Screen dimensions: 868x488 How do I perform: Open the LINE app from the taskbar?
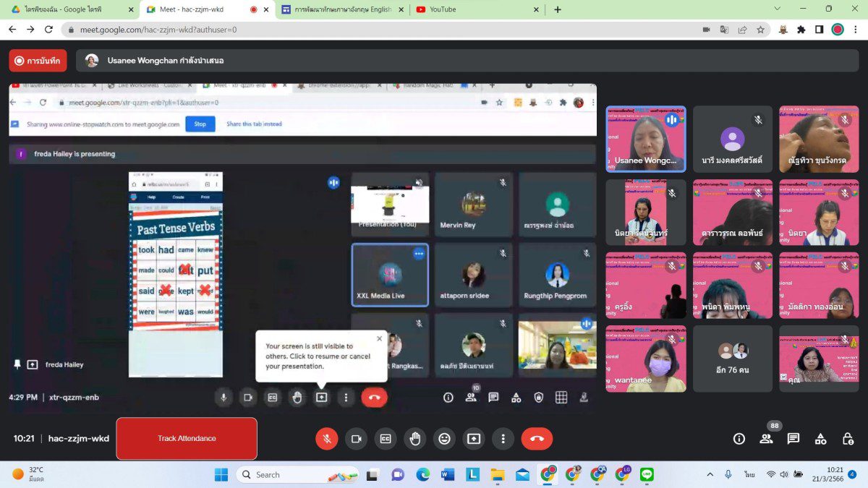click(x=647, y=474)
